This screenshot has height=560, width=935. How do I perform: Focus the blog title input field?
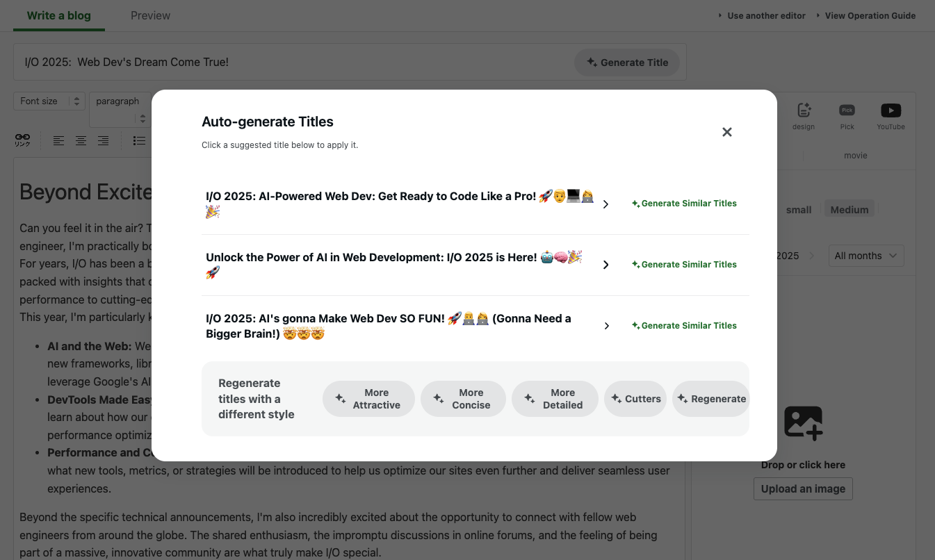pyautogui.click(x=292, y=63)
